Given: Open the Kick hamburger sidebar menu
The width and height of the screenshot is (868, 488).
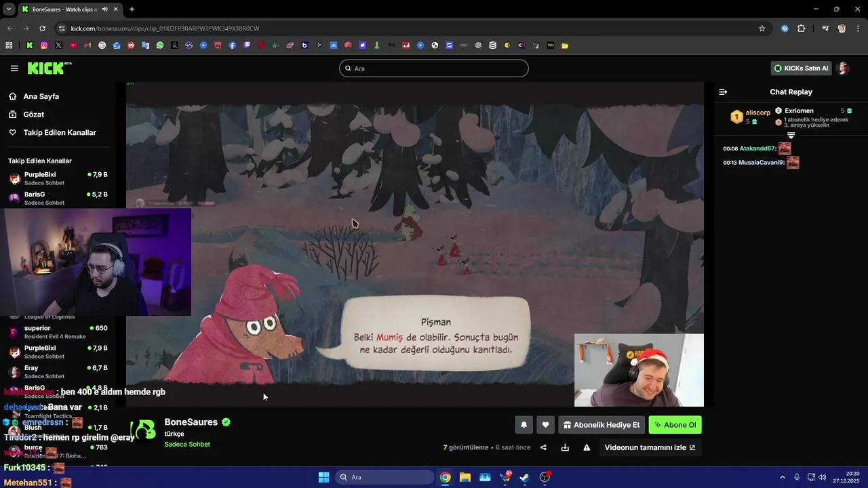Looking at the screenshot, I should coord(14,68).
